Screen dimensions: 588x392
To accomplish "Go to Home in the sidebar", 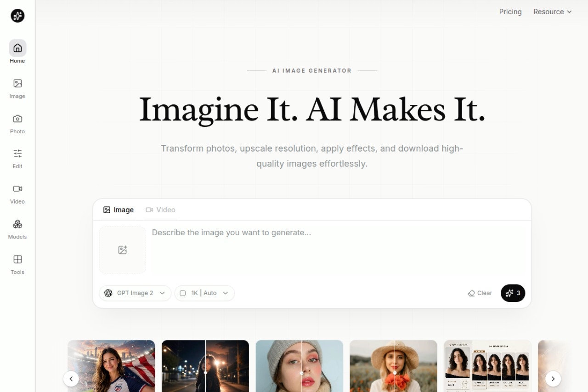I will [x=17, y=51].
